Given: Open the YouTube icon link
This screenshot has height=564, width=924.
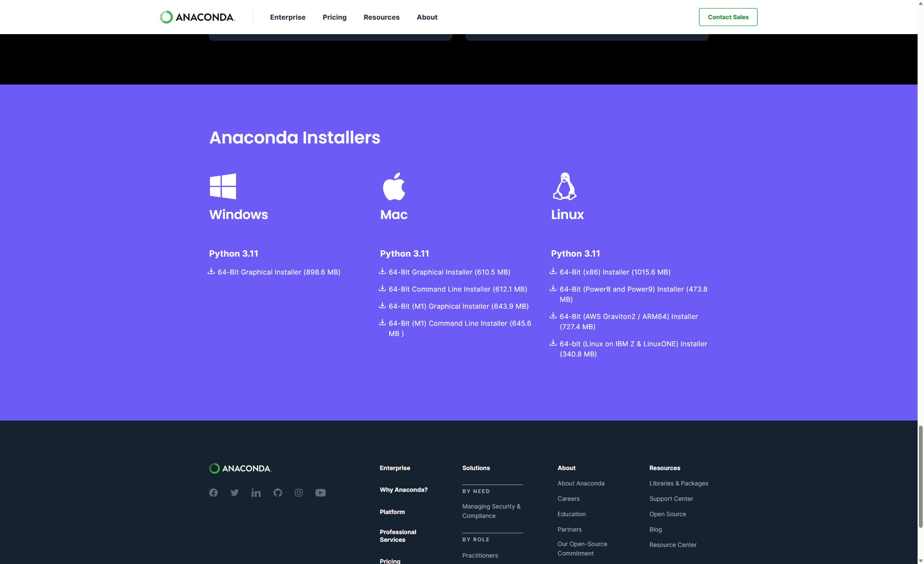Looking at the screenshot, I should (x=321, y=493).
